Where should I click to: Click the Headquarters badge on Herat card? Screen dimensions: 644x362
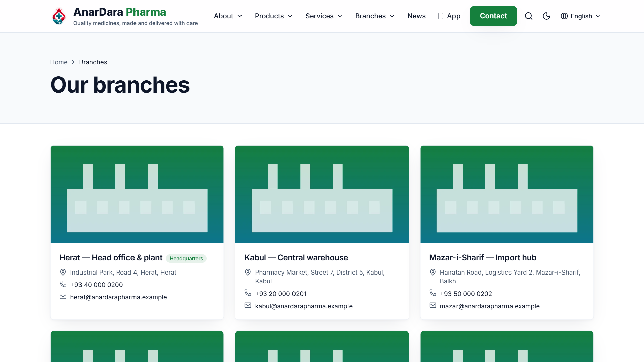tap(186, 258)
